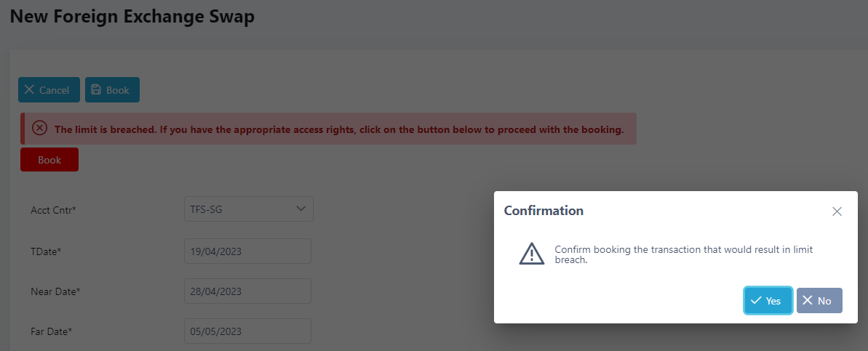Expand the Acct Cntr dropdown chevron
868x351 pixels.
(x=301, y=209)
